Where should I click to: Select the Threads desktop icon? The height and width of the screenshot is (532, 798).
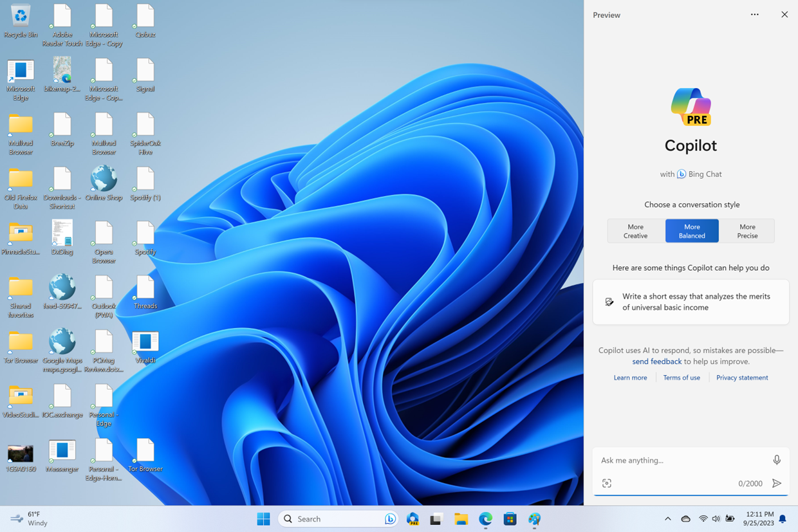[x=145, y=292]
